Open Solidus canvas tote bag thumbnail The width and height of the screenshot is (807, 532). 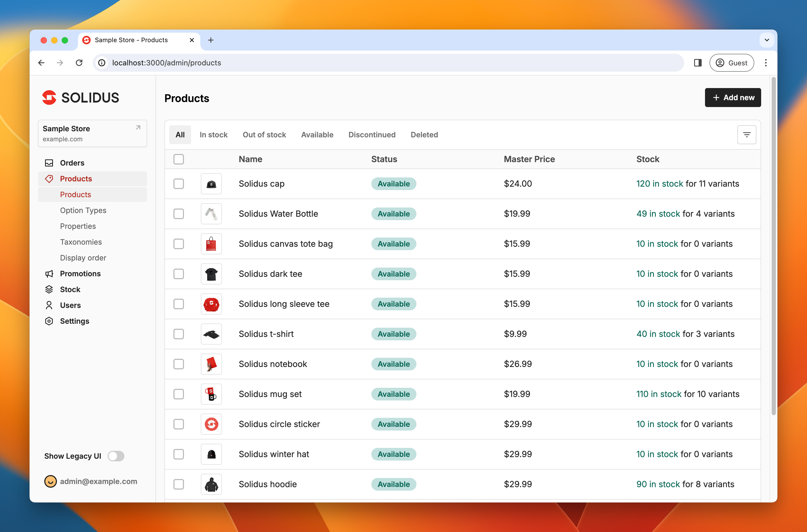211,244
